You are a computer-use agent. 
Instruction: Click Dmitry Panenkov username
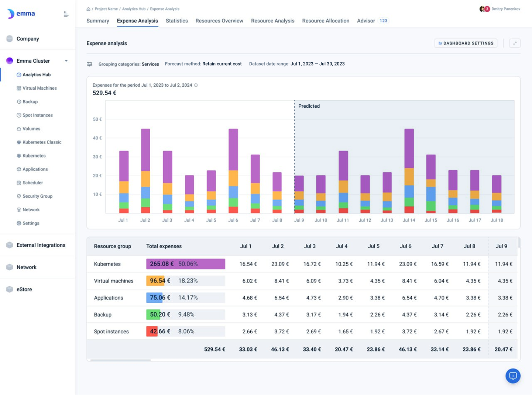coord(506,9)
